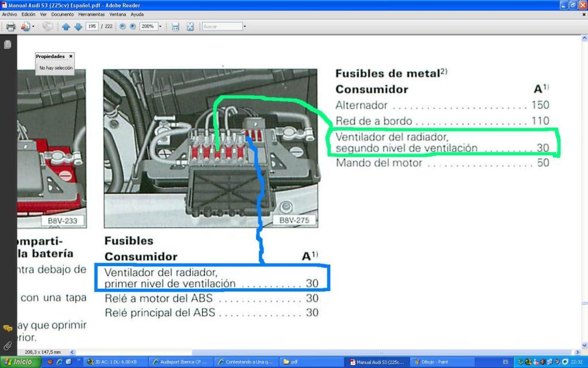The width and height of the screenshot is (588, 368).
Task: Switch to Contestando a Una taskbar window
Action: coord(247,362)
